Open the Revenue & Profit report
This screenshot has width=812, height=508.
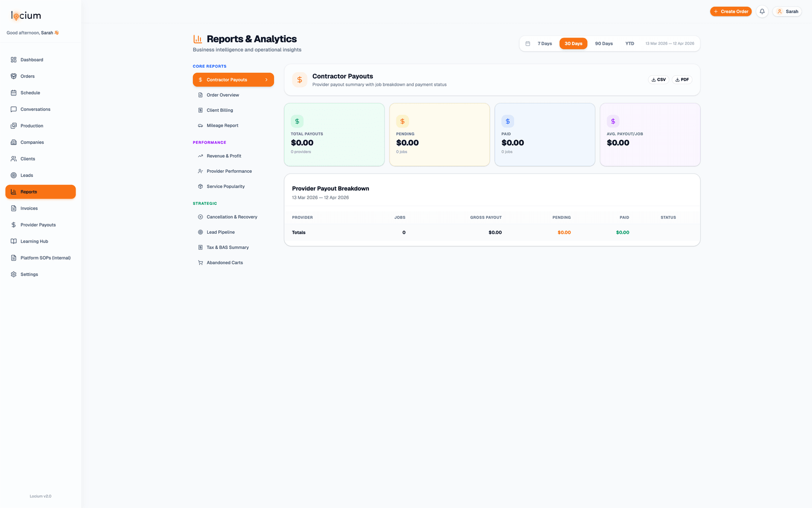pos(233,156)
